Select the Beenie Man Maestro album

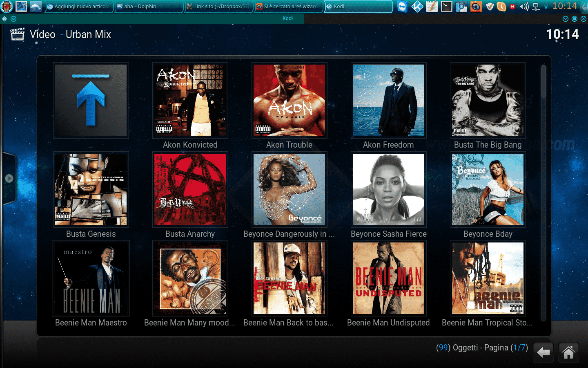click(91, 278)
